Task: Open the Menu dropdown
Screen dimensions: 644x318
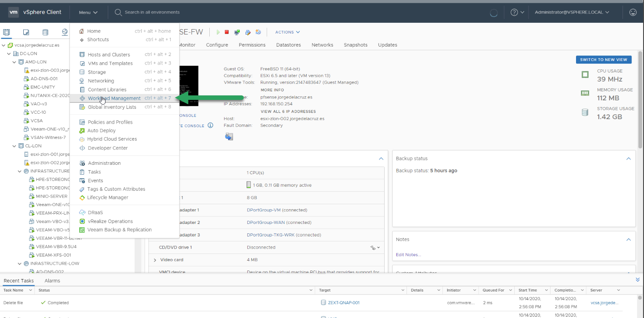Action: click(88, 13)
